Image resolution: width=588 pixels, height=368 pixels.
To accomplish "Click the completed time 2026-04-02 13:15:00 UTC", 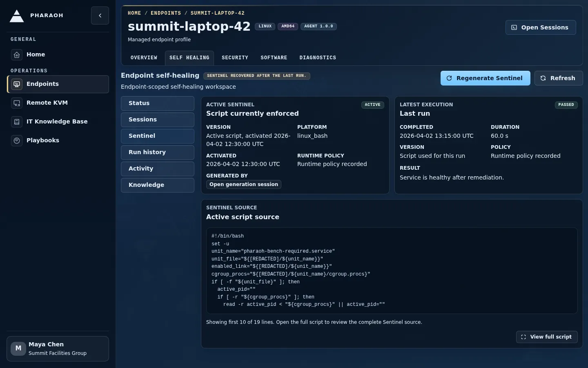I will click(x=437, y=136).
